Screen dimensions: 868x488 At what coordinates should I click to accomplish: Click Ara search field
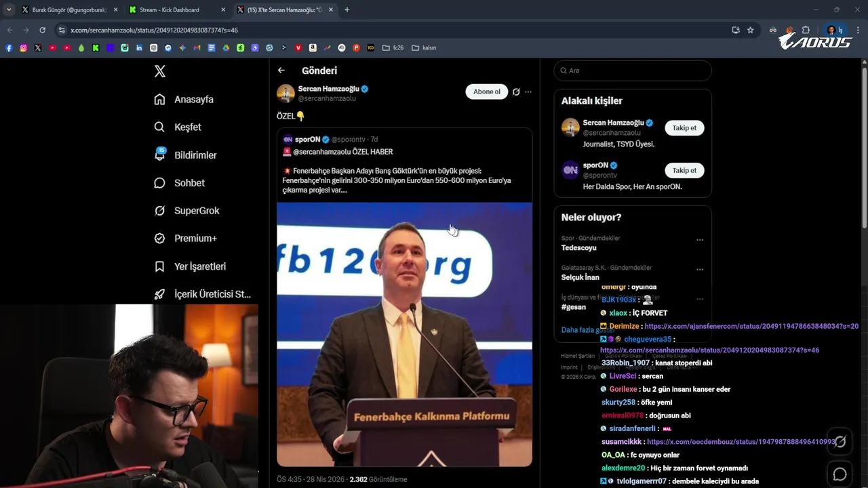point(632,70)
